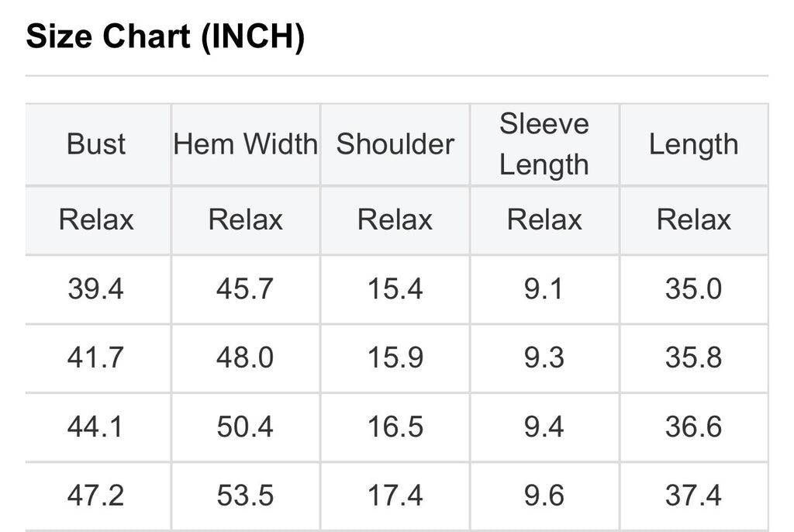Select the 15.9 shoulder measurement cell
This screenshot has height=532, width=794.
(x=395, y=358)
